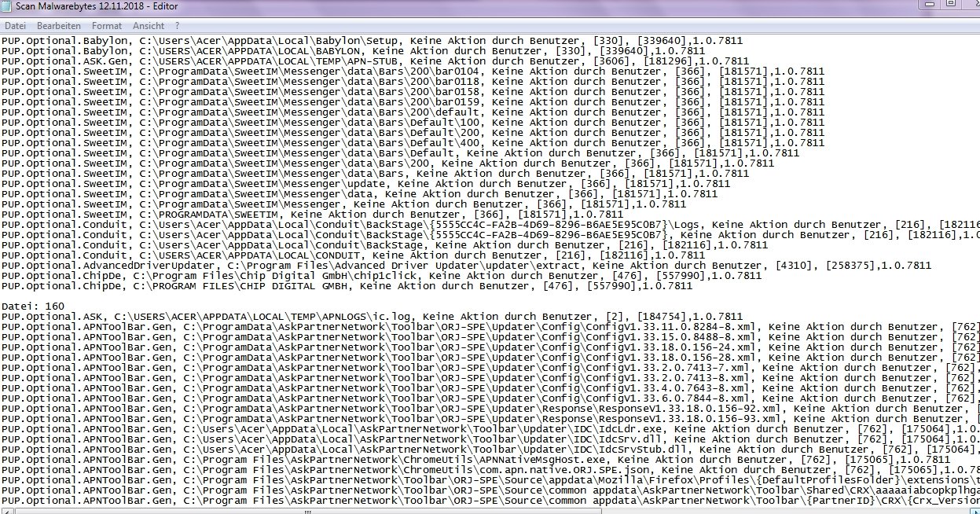Click the Conduit BackStage Logs line
The height and width of the screenshot is (514, 980).
[x=490, y=224]
